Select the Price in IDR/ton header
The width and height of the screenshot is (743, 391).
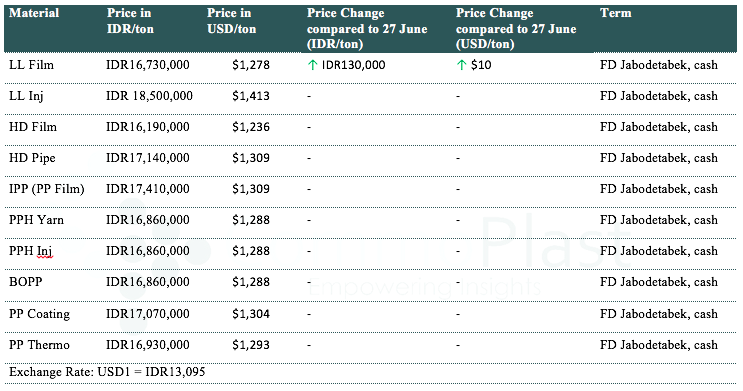coord(130,21)
